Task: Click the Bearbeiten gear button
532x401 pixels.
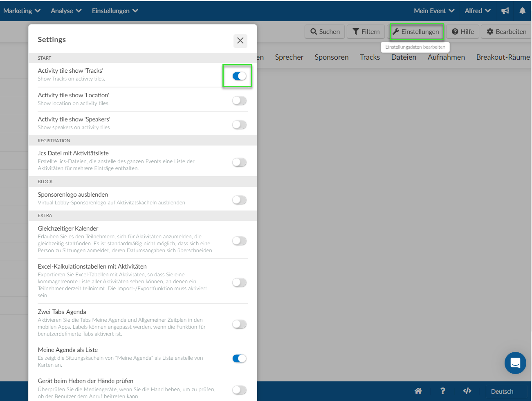Action: tap(506, 31)
